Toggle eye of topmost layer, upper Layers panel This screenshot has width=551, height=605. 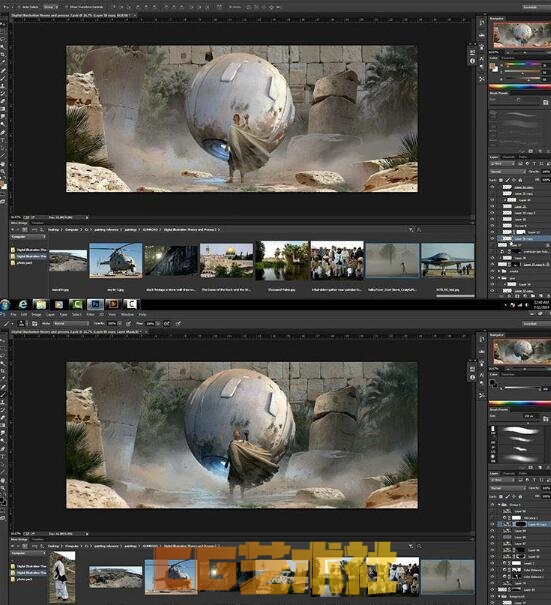[492, 187]
